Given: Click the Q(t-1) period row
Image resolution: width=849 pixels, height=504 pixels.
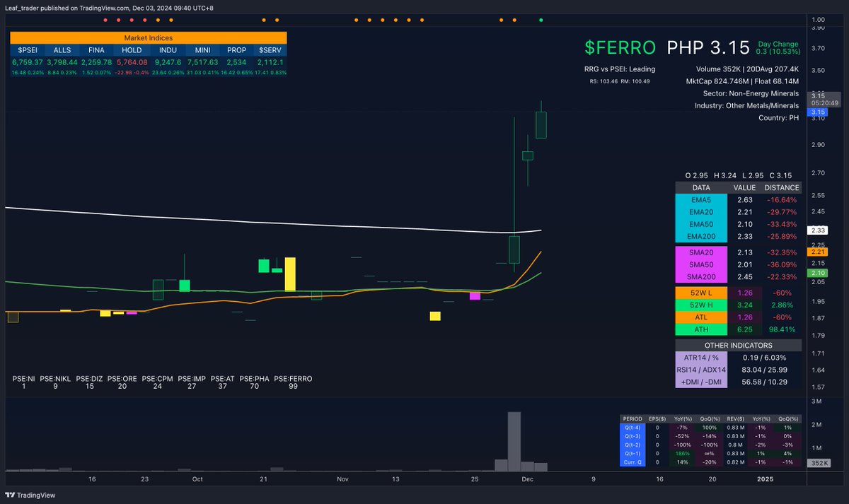Looking at the screenshot, I should pos(710,453).
